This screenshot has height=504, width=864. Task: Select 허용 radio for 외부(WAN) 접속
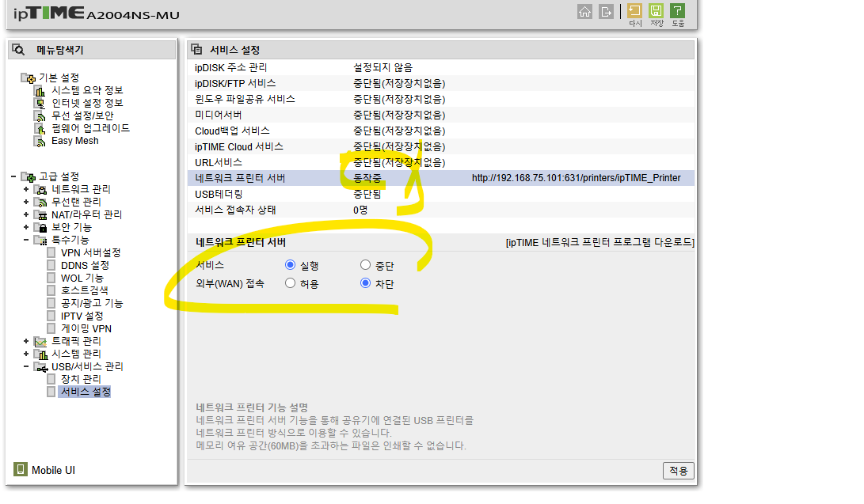[291, 283]
